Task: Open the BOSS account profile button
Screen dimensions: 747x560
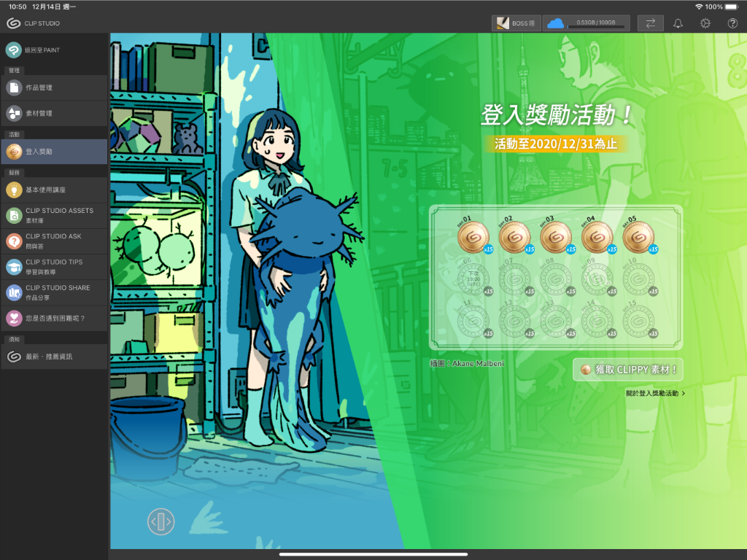Action: click(516, 23)
